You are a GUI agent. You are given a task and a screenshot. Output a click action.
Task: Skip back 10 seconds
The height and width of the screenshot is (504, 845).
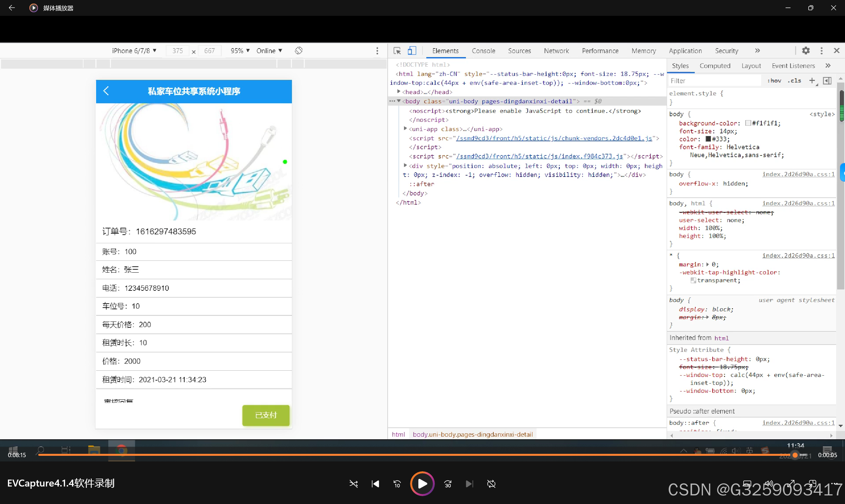point(397,484)
